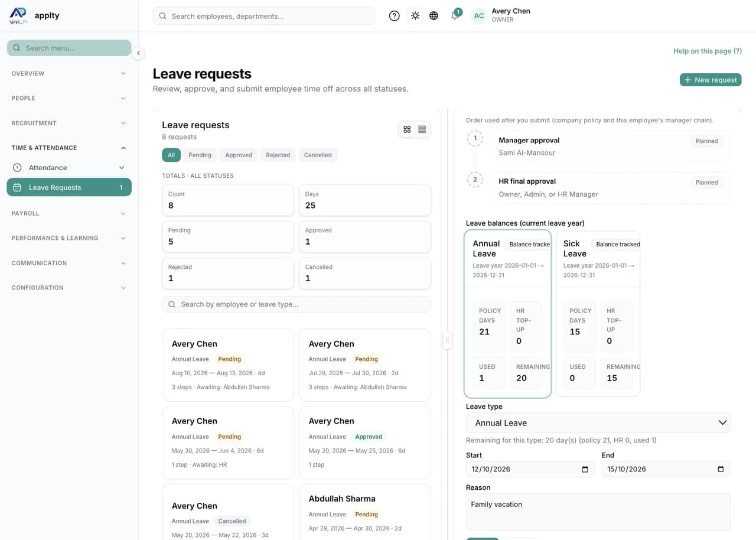Switch to grid card view

(x=407, y=129)
